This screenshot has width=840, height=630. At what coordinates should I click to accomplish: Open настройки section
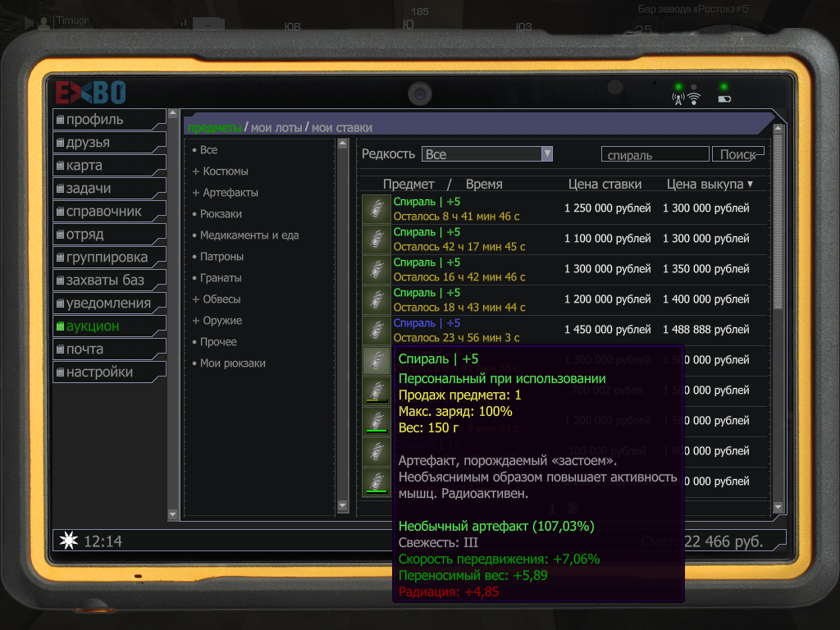(x=109, y=372)
